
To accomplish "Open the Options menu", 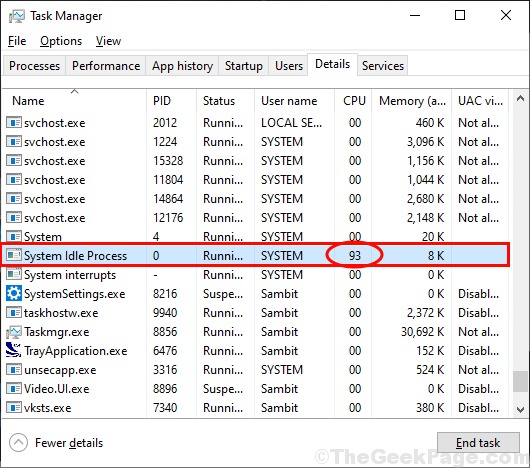I will (61, 41).
